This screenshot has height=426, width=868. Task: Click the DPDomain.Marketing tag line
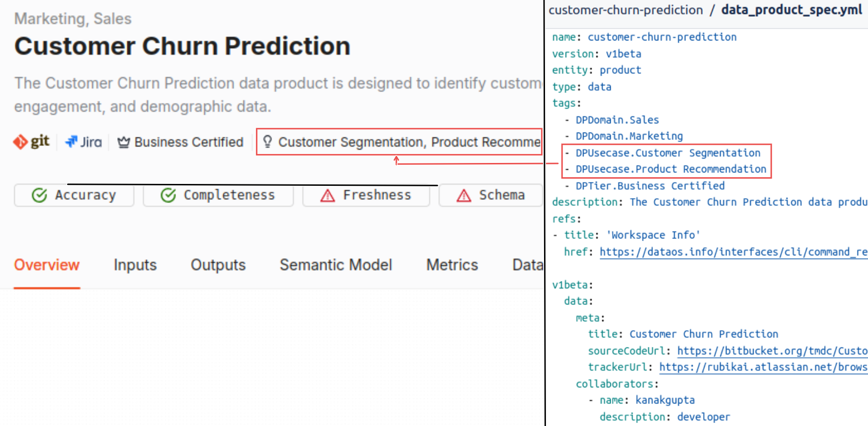click(x=624, y=136)
